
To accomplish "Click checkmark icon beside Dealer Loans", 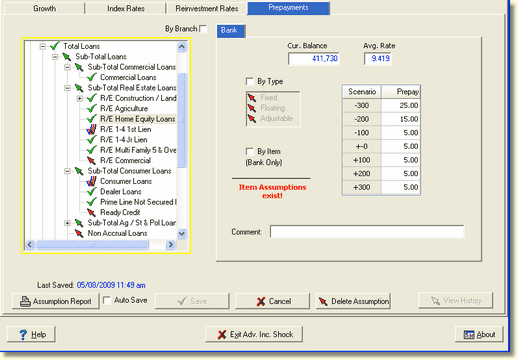I will click(x=92, y=192).
